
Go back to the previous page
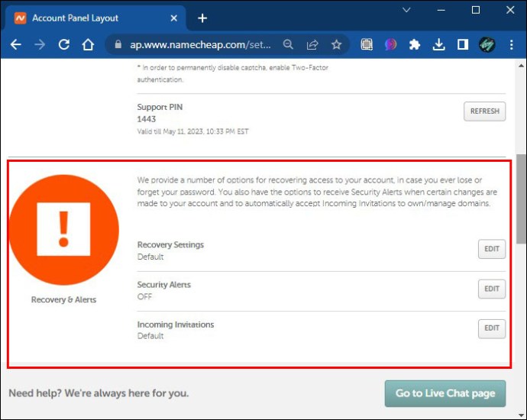[15, 44]
